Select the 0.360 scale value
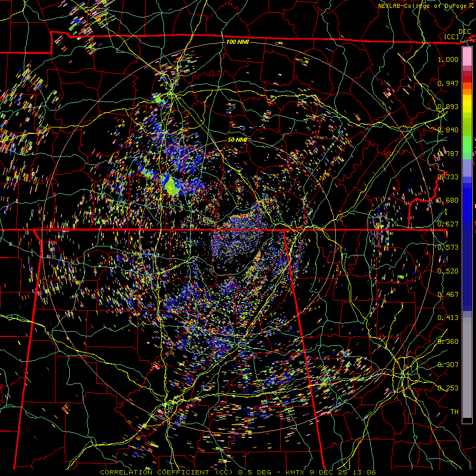Screen dimensions: 476x476 click(x=448, y=341)
